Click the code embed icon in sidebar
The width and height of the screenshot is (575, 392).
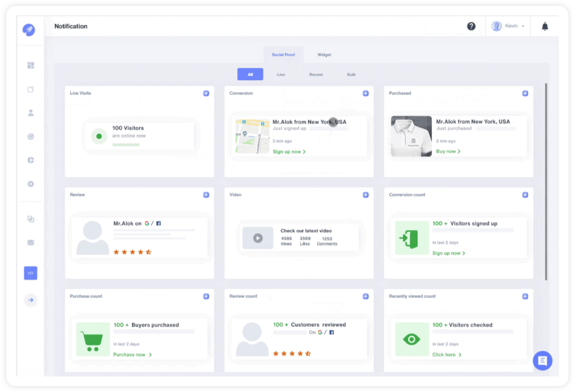[x=31, y=273]
